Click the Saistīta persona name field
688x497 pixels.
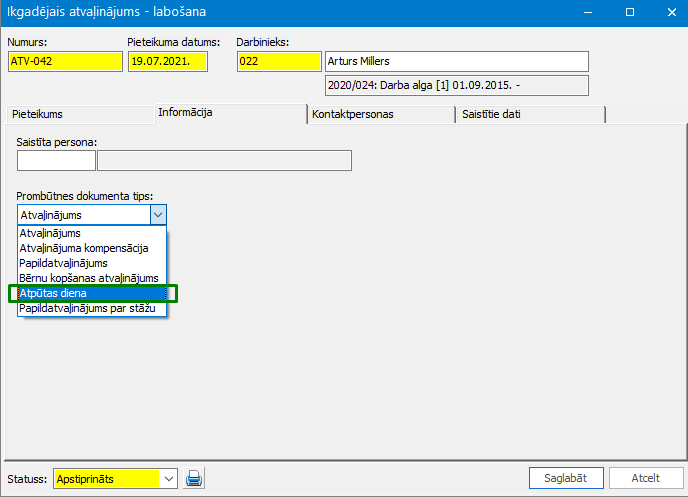(224, 161)
